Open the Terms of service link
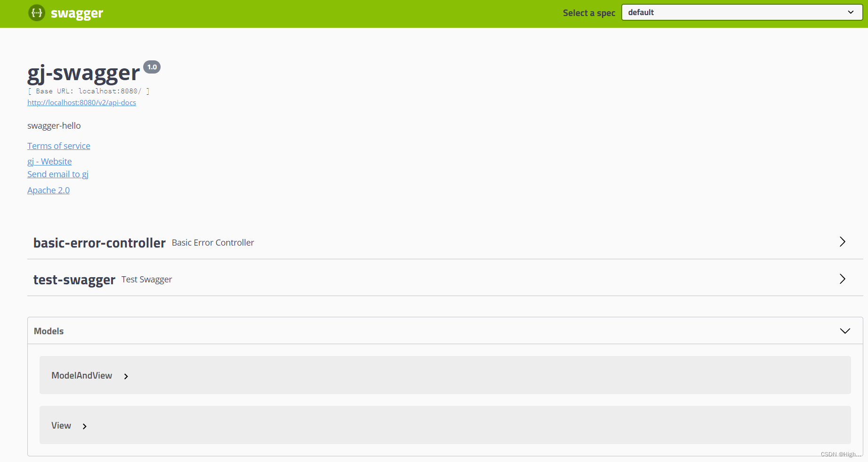The height and width of the screenshot is (462, 868). click(x=58, y=146)
